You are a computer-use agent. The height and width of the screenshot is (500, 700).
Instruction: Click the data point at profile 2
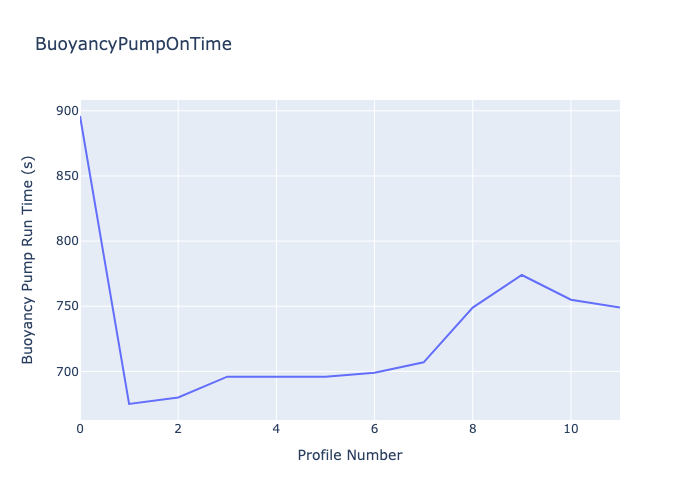pos(178,398)
